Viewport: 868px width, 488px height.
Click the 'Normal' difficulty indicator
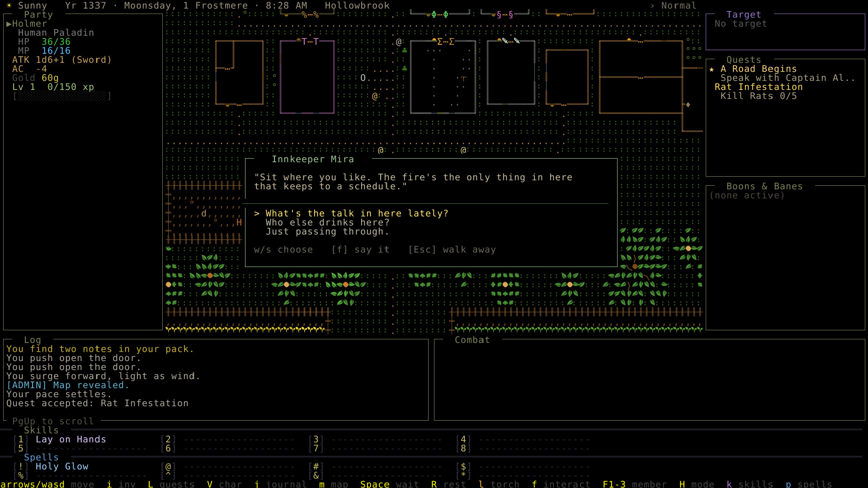(679, 5)
